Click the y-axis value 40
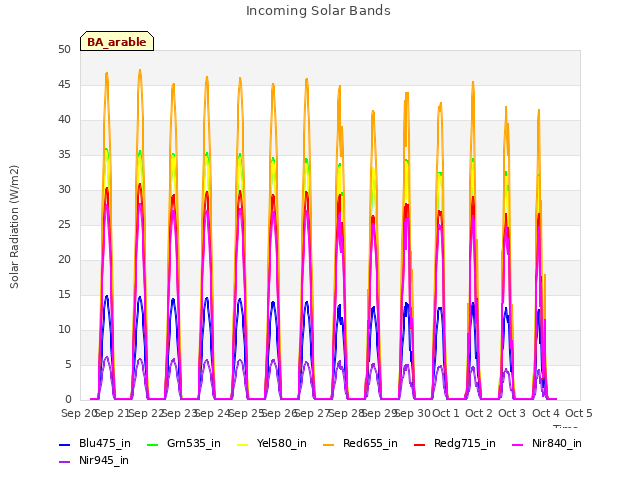 [x=64, y=120]
